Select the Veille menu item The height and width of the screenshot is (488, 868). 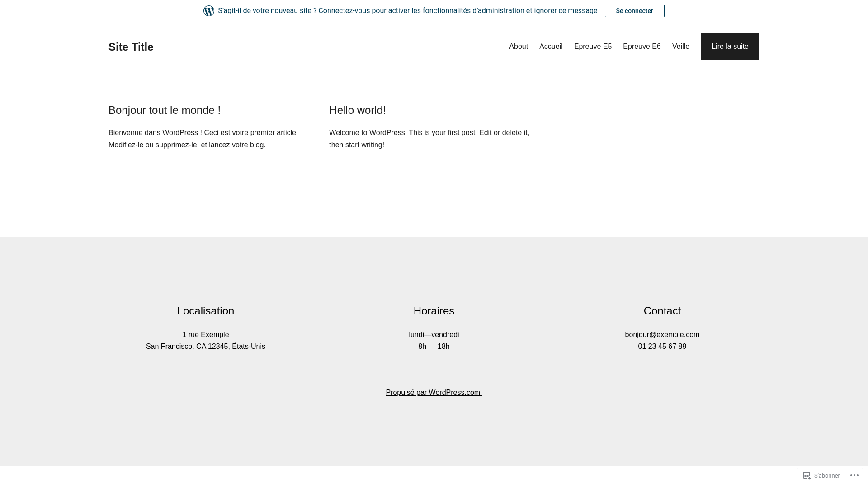680,47
